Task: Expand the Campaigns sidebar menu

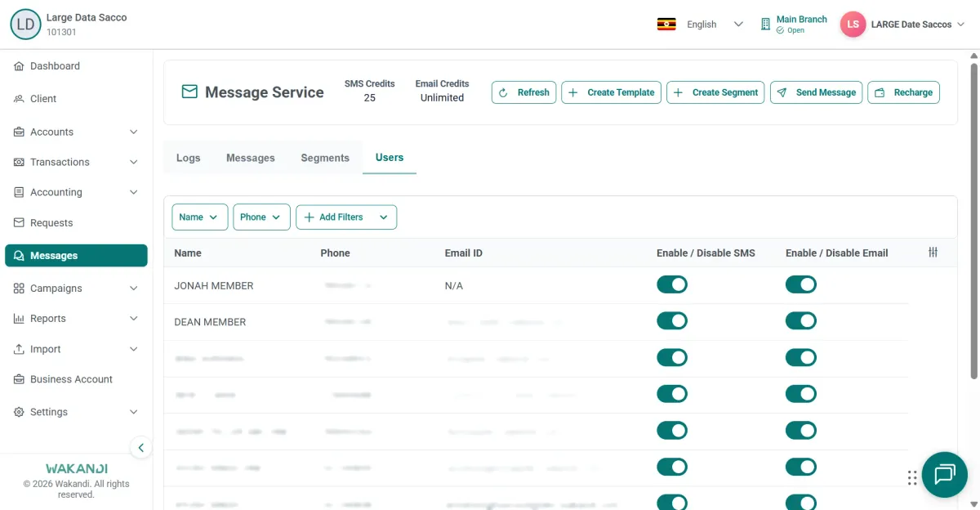Action: tap(134, 289)
